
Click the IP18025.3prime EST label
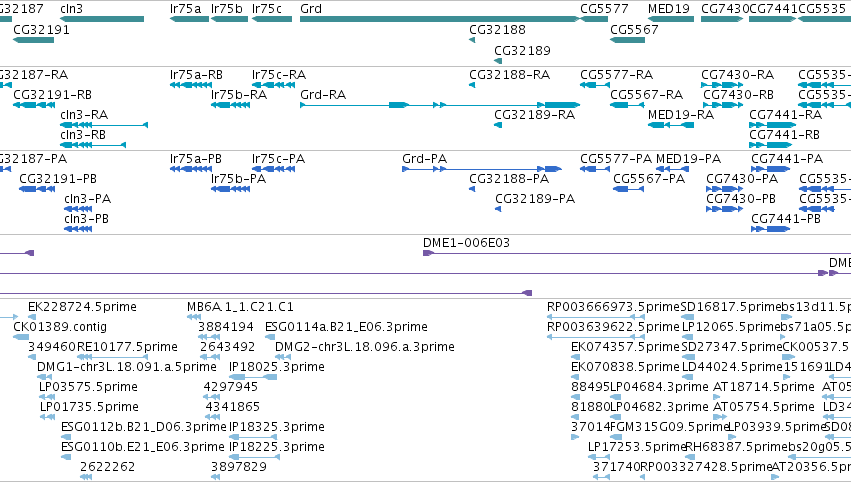click(277, 367)
